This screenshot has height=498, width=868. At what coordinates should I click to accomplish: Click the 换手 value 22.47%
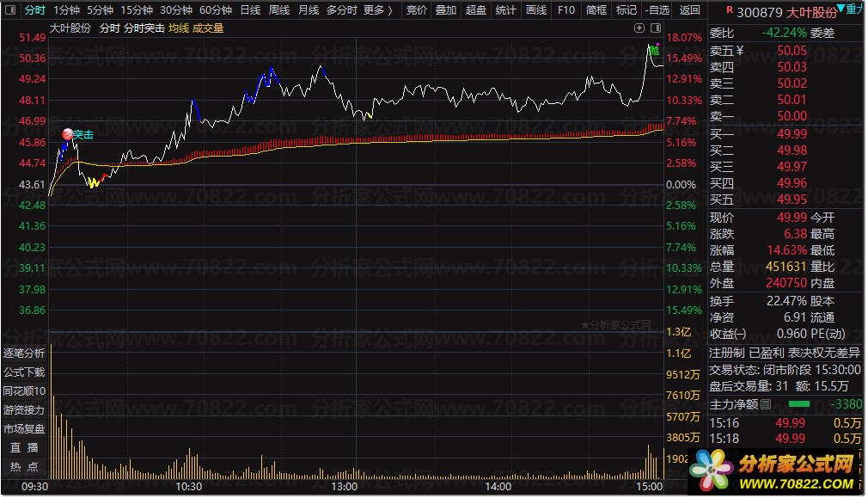pyautogui.click(x=786, y=301)
